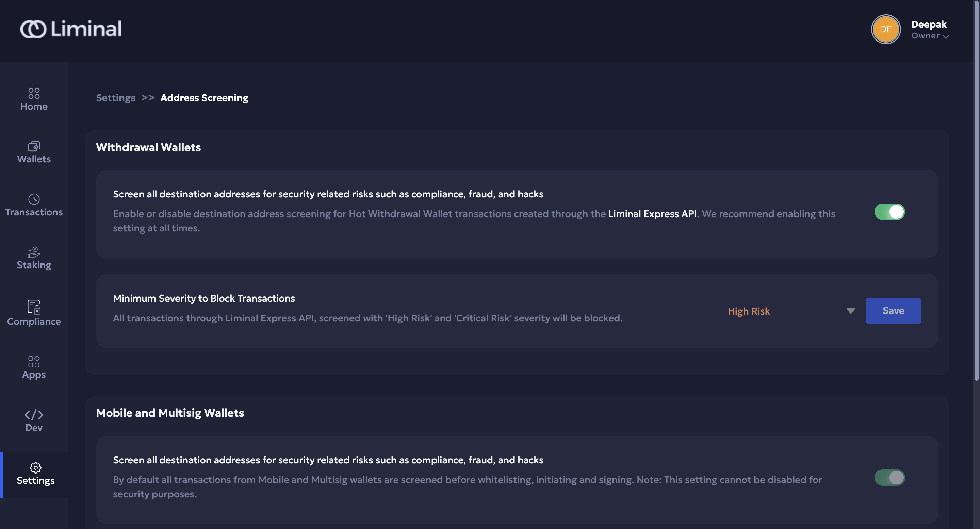Click the page's vertical scrollbar
The height and width of the screenshot is (529, 980).
[976, 190]
